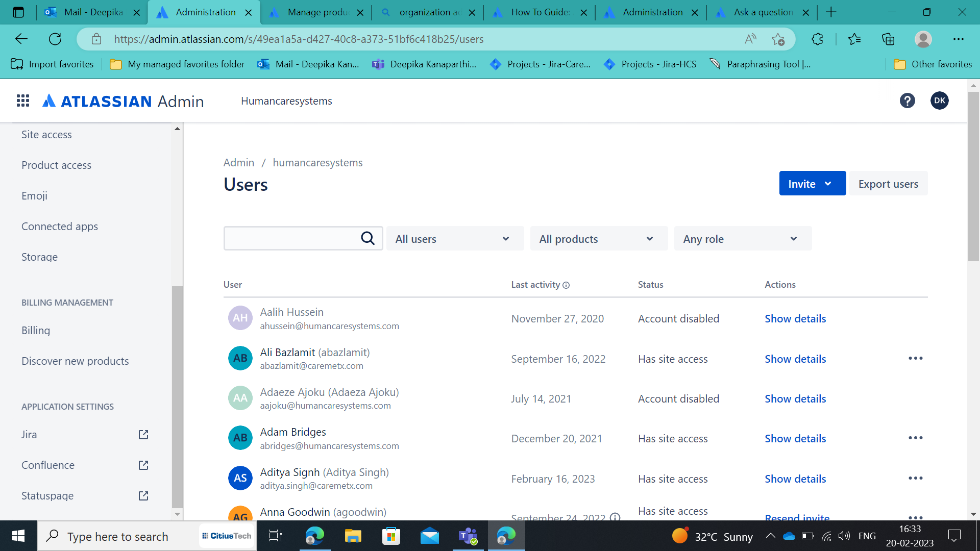
Task: Click browser refresh icon
Action: 55,39
